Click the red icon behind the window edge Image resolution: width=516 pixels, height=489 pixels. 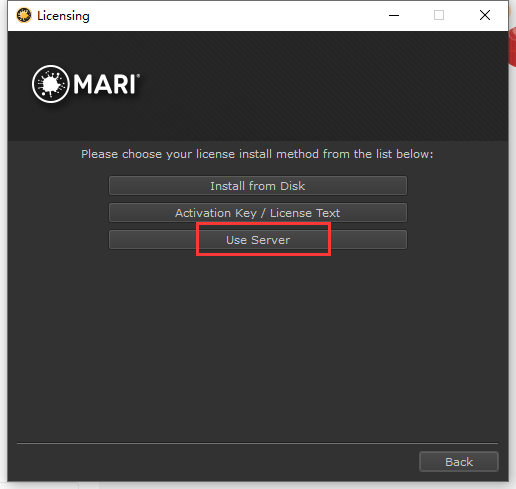(512, 48)
